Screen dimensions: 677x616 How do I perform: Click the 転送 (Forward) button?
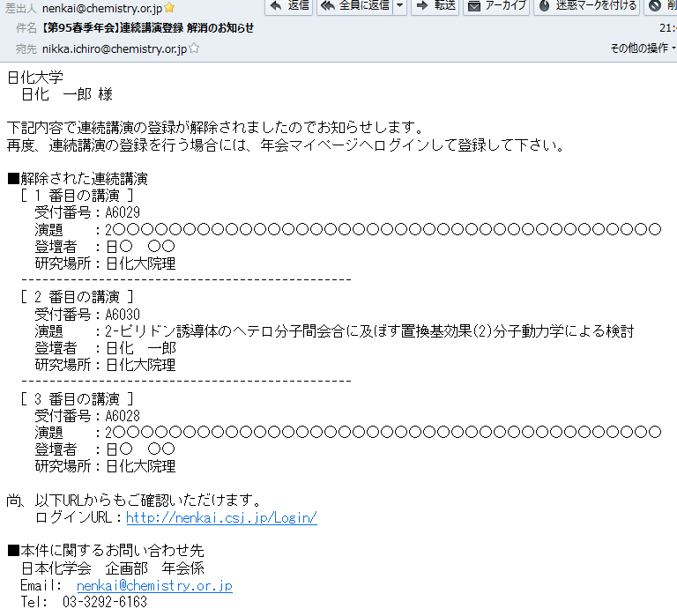coord(435,6)
